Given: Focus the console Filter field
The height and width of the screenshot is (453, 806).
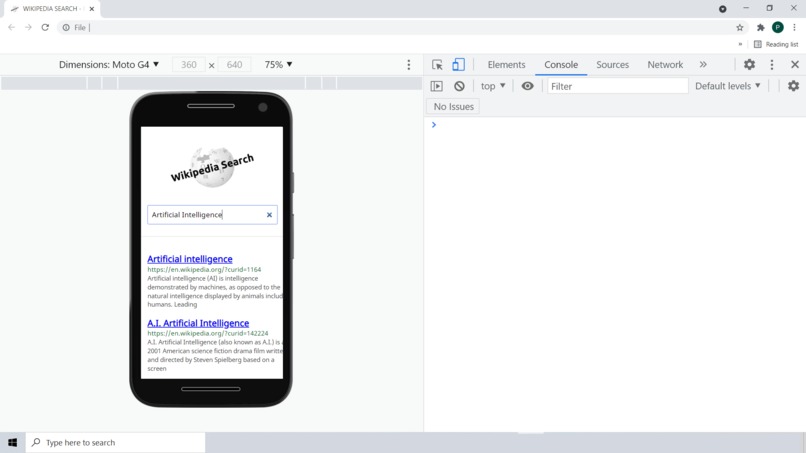Looking at the screenshot, I should 617,86.
